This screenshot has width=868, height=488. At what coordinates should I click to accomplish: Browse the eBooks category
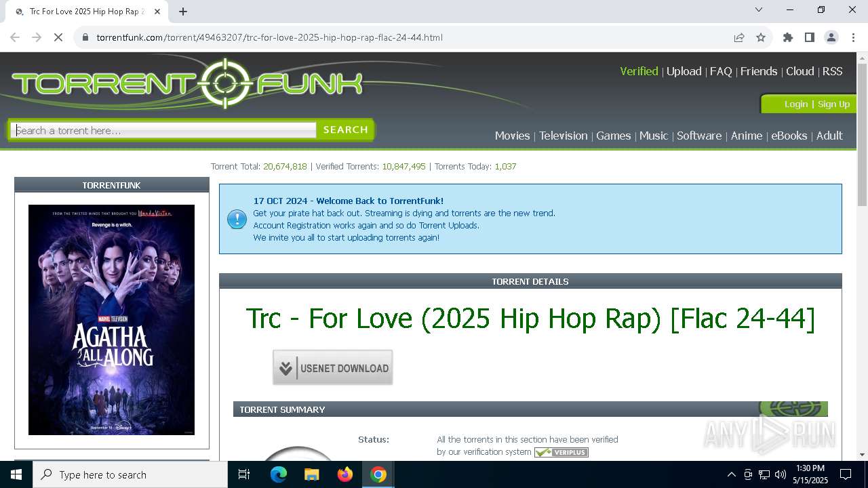click(x=789, y=136)
